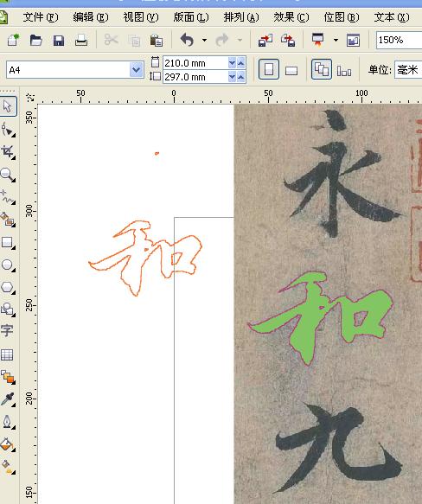Open the undo history dropdown arrow
Image resolution: width=422 pixels, height=504 pixels.
click(204, 40)
